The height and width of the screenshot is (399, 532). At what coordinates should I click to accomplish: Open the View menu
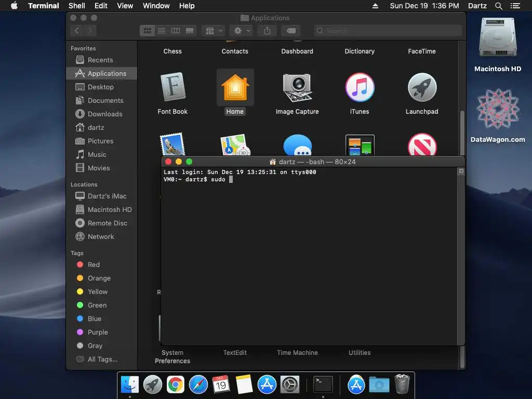125,6
